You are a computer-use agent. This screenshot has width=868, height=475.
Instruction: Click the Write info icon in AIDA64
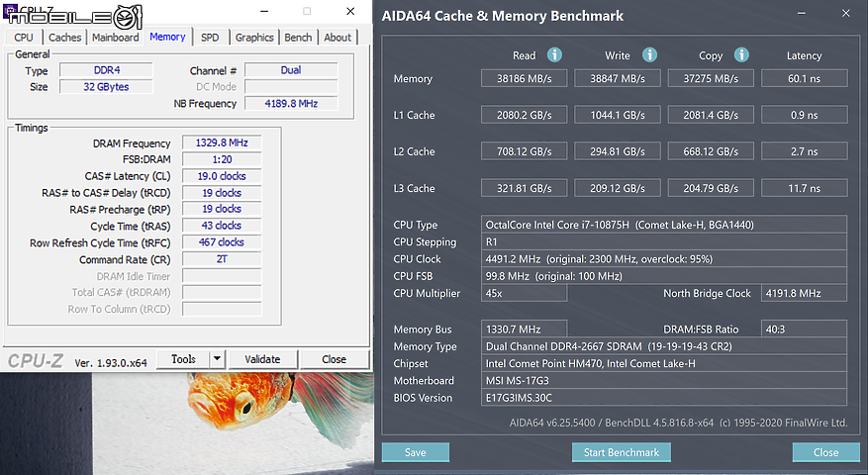[649, 54]
